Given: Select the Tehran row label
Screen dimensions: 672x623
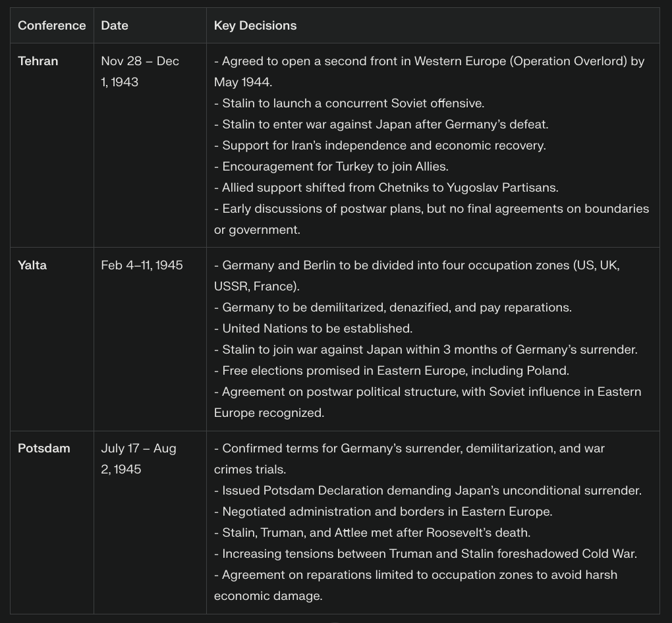Looking at the screenshot, I should tap(38, 61).
